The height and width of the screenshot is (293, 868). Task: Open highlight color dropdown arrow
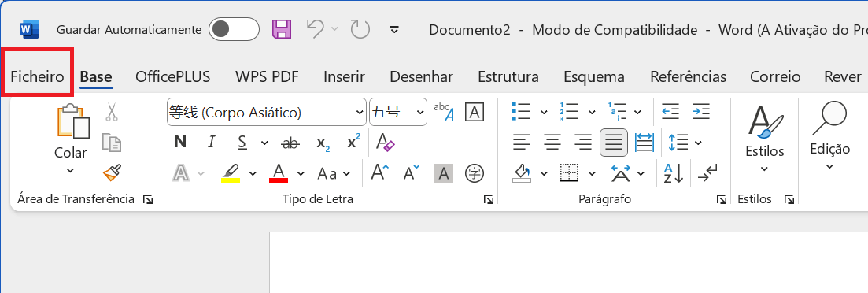coord(253,174)
